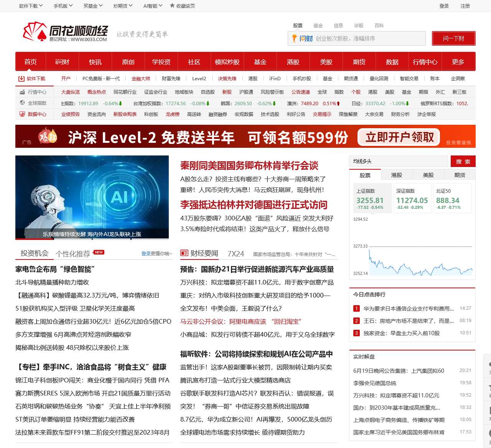Open news 马云非公开会议：阿里电商应该"回归淘宝"

[x=241, y=321]
